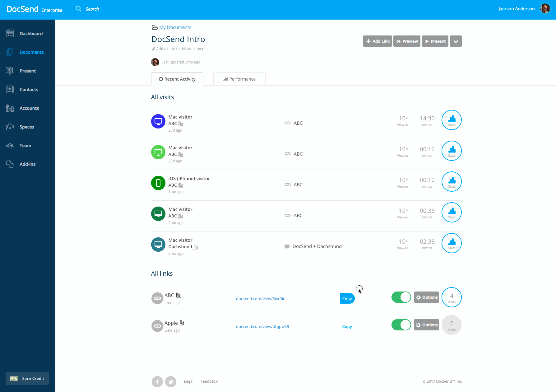Click the search magnifier icon

click(79, 9)
